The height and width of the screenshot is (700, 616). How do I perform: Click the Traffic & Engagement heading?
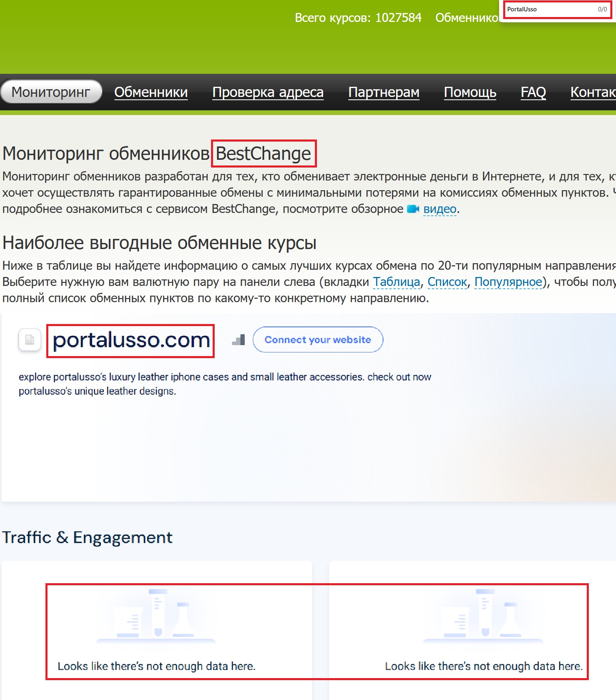[87, 537]
